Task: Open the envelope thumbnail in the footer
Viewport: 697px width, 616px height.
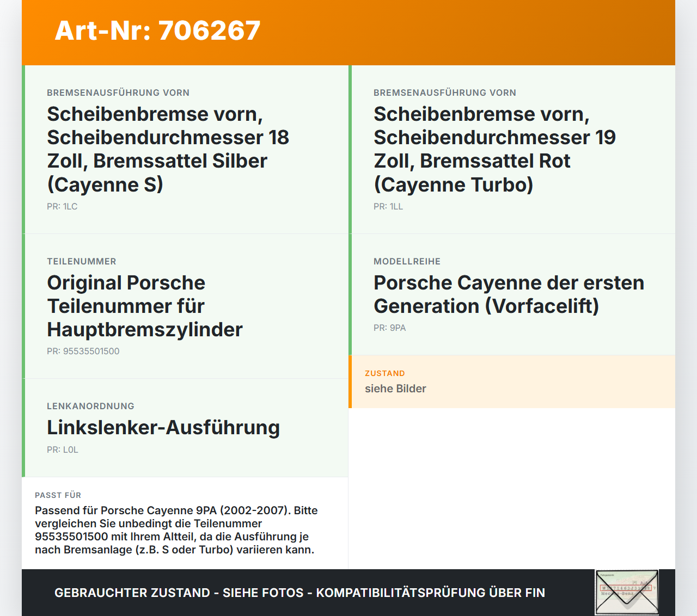Action: 627,592
